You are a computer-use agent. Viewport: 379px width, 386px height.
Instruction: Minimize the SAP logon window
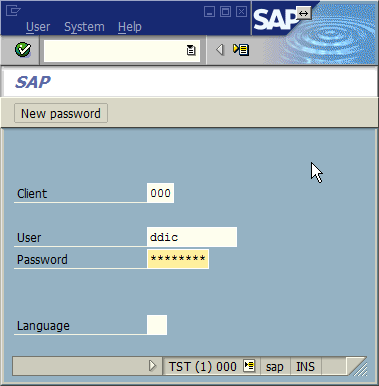tap(209, 12)
